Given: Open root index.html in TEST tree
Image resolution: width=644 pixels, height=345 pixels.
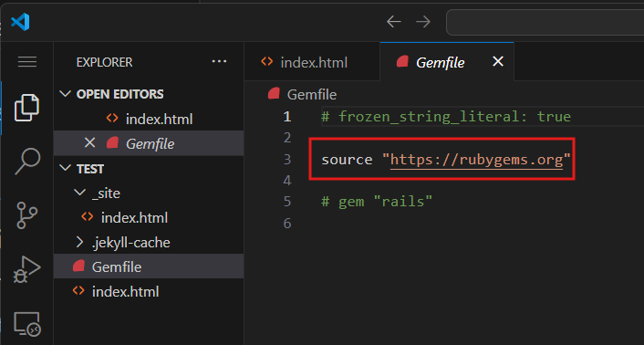Looking at the screenshot, I should (149, 292).
